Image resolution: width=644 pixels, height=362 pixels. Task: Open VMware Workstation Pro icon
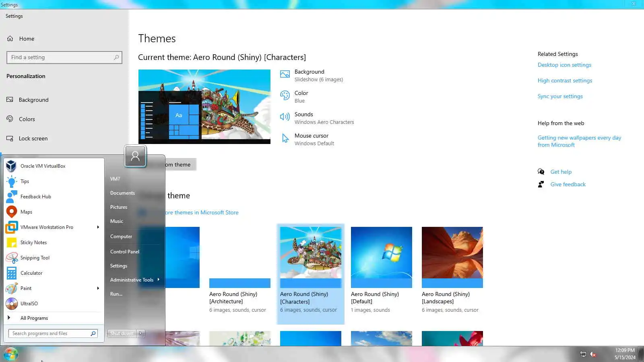click(11, 227)
